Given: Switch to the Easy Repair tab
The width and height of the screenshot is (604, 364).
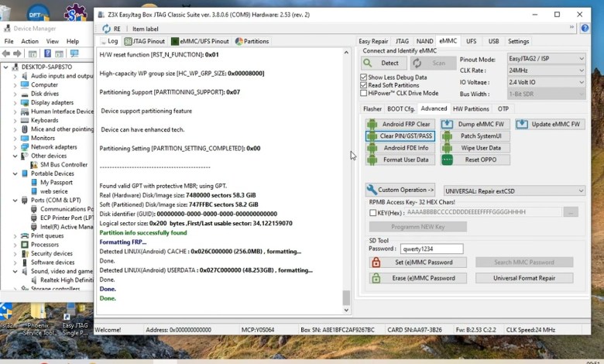Looking at the screenshot, I should click(x=373, y=41).
